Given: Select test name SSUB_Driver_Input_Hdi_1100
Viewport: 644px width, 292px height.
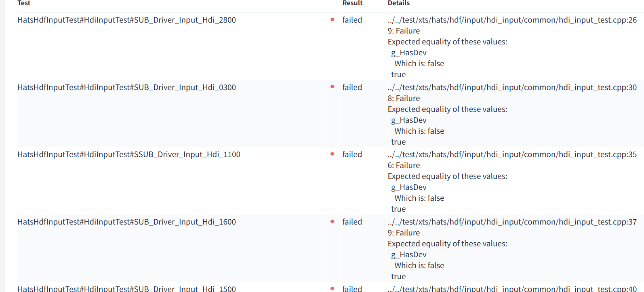Looking at the screenshot, I should [x=129, y=154].
